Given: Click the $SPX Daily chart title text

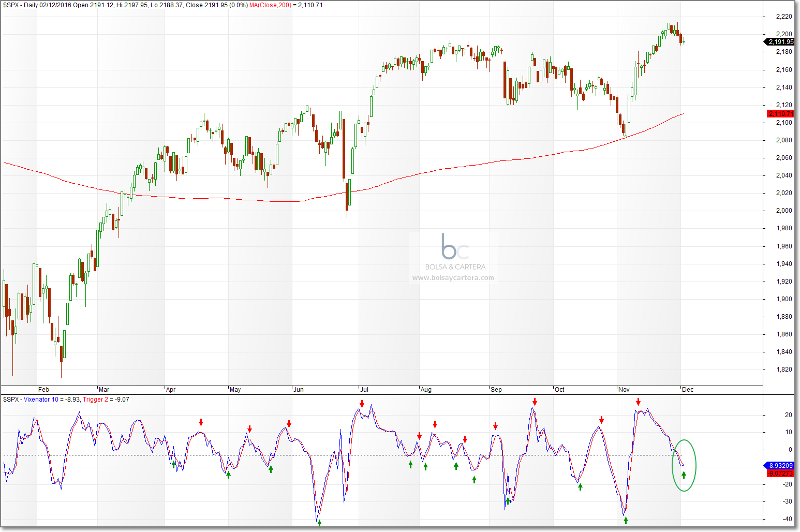Looking at the screenshot, I should click(125, 5).
